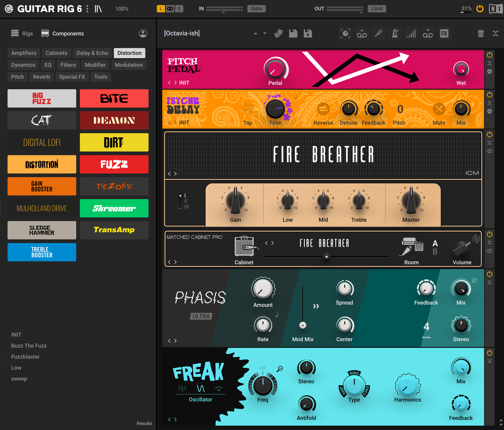Click the next-preset chevron on Fire Breather
504x430 pixels.
coord(175,174)
